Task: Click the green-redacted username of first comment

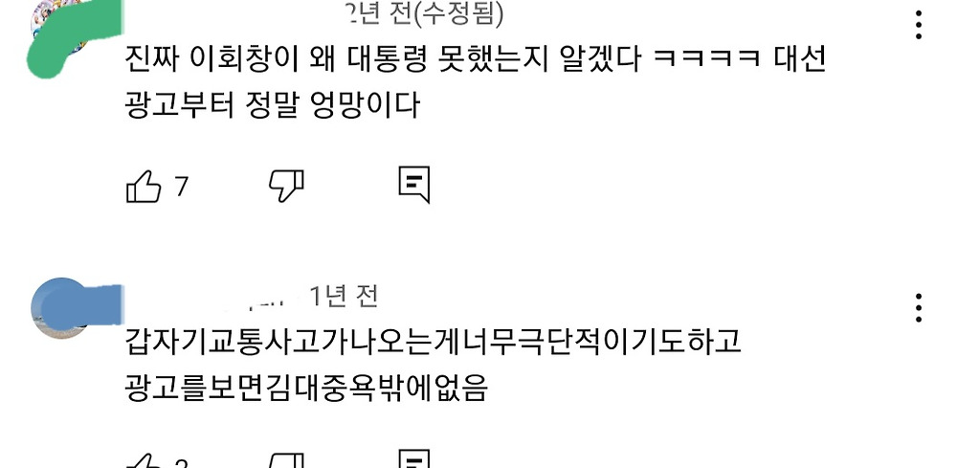Action: click(94, 25)
